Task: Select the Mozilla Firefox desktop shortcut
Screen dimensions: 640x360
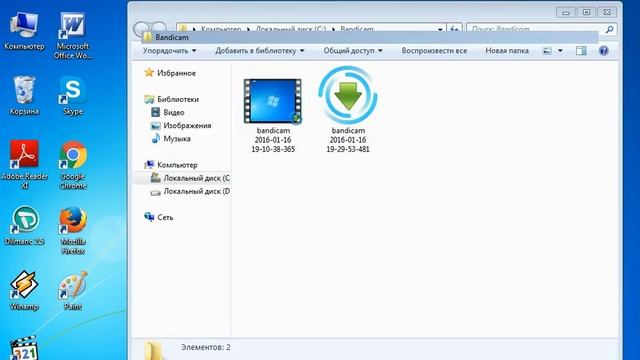Action: click(x=73, y=230)
